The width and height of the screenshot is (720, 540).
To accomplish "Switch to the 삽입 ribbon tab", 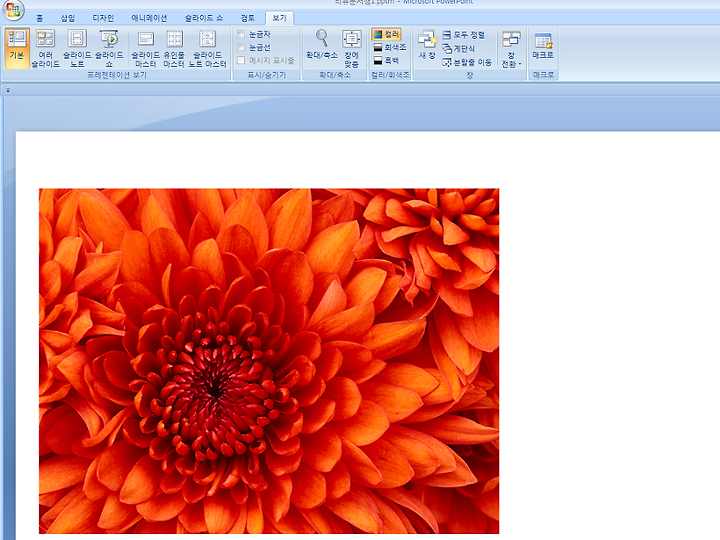I will (68, 18).
